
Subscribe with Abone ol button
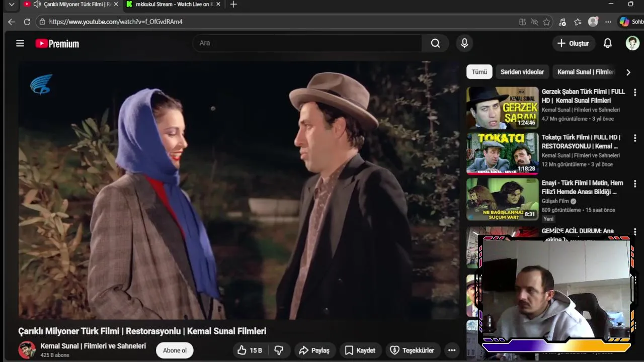tap(175, 350)
